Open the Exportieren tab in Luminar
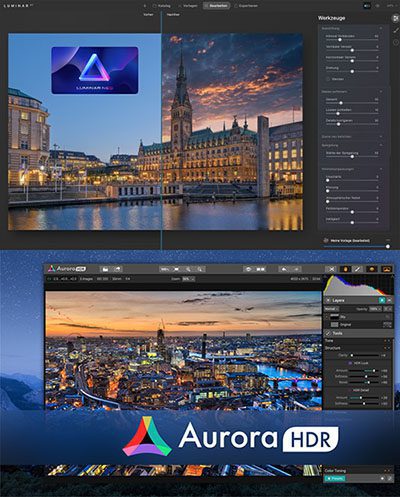The width and height of the screenshot is (400, 497). pos(246,6)
